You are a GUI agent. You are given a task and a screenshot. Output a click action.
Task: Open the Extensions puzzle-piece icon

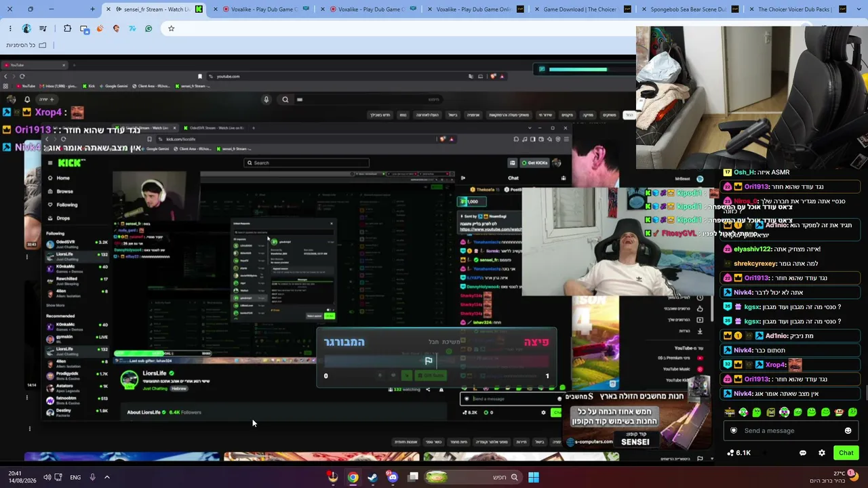(x=67, y=28)
